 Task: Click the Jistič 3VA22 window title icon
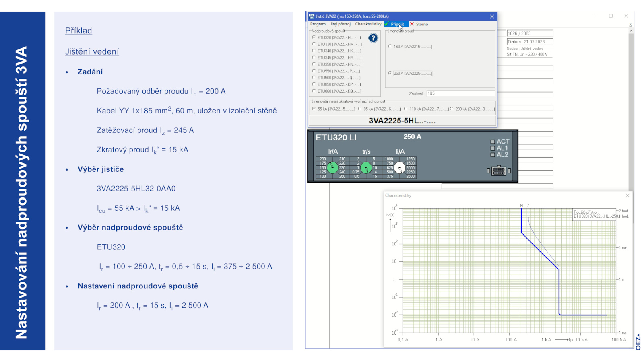click(x=312, y=16)
